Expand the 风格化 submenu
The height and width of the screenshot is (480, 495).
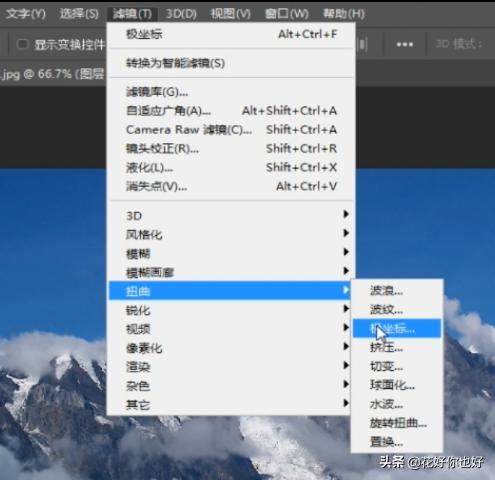click(230, 234)
